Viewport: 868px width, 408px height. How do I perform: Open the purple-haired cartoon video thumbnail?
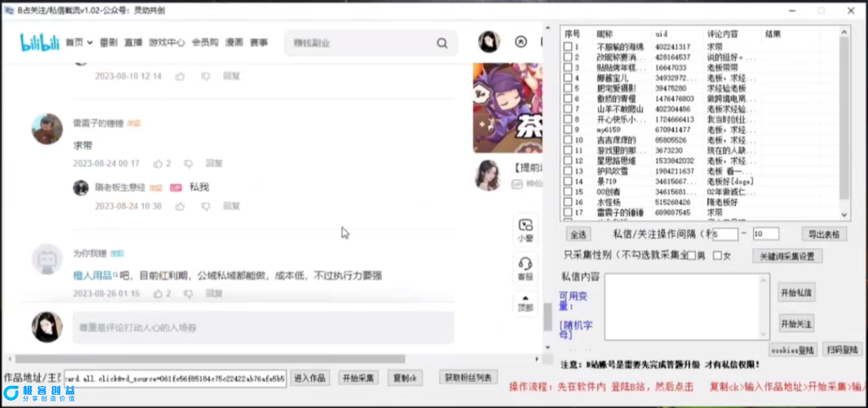(508, 108)
